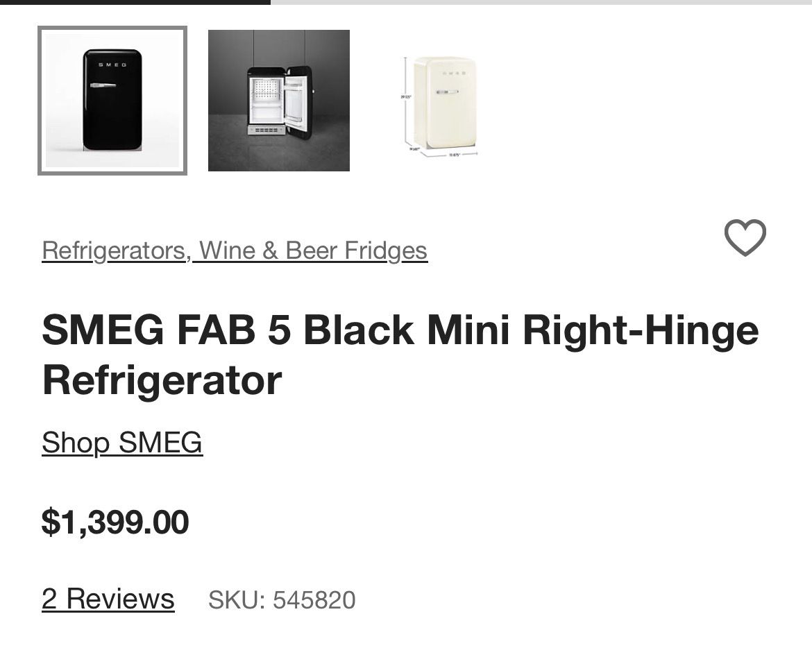
Task: View the open-door fridge interior thumbnail
Action: 279,101
